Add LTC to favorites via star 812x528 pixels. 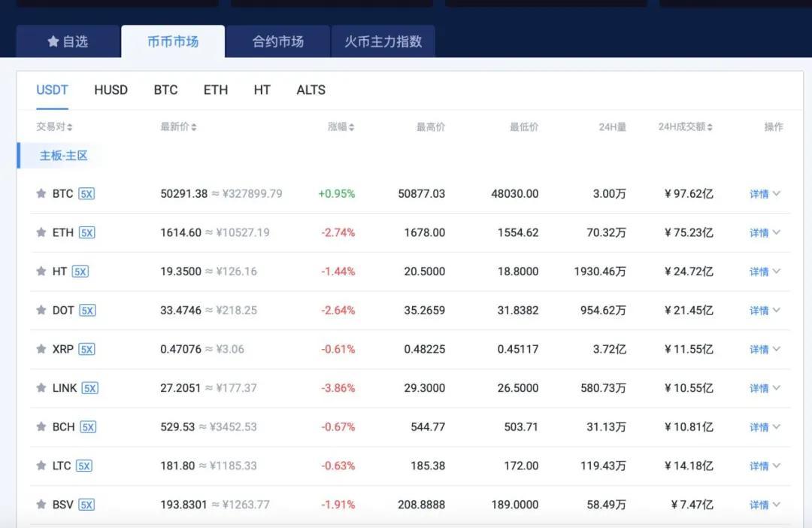[x=41, y=466]
